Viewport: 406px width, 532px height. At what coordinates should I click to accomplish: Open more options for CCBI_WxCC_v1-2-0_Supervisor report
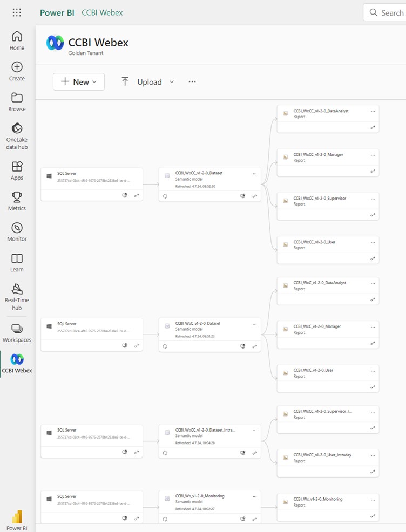[373, 199]
